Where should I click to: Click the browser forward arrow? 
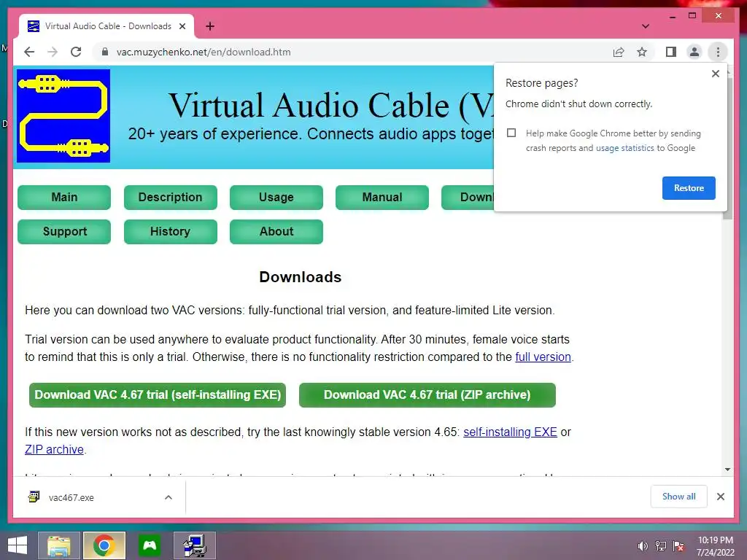tap(53, 52)
